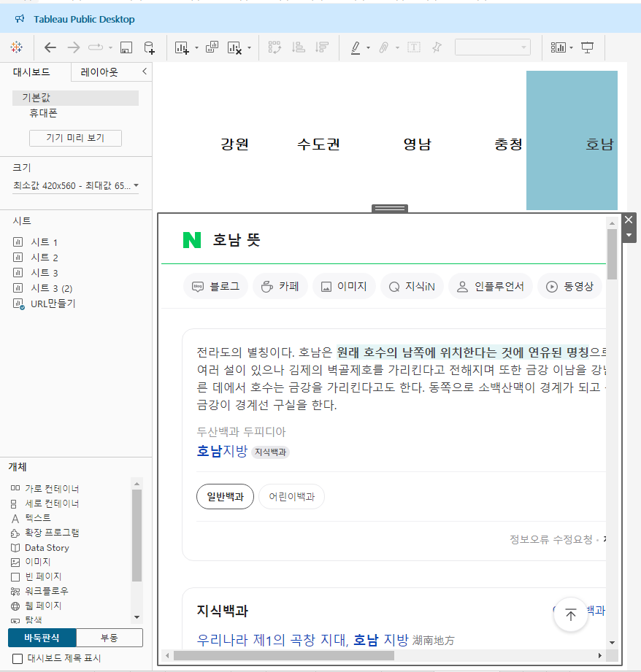The width and height of the screenshot is (641, 672).
Task: Open 블로그 search tab
Action: (x=215, y=286)
